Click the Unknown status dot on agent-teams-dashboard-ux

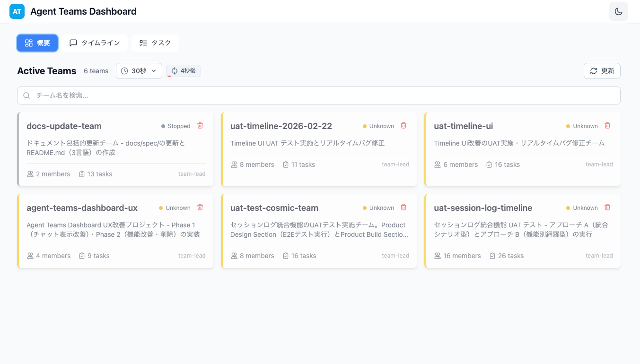coord(160,207)
